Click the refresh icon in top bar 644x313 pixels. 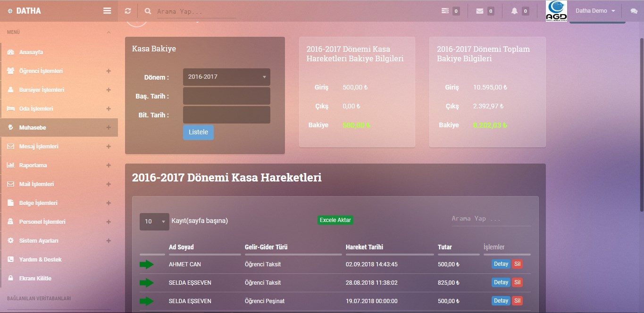pos(128,11)
